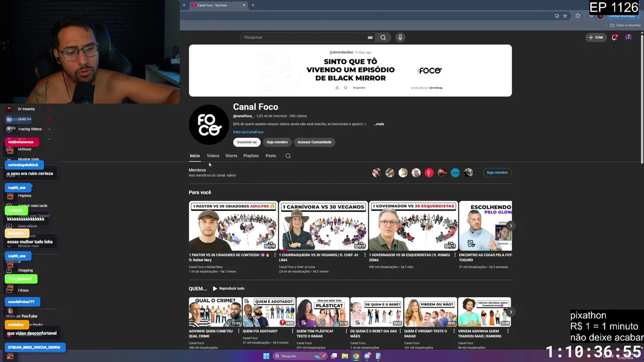Screen dimensions: 644x362
Task: Open 1 CARNÍVORA VS 30 VEGANOS thumbnail
Action: 323,226
